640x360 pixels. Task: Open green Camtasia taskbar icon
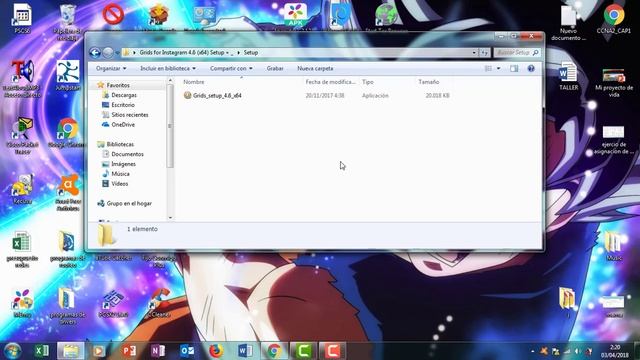[x=303, y=351]
